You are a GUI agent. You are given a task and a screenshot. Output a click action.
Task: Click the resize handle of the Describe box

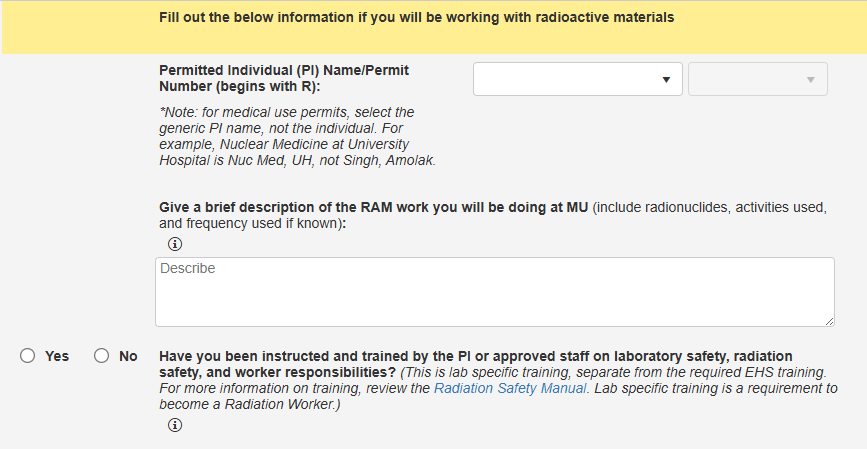829,320
